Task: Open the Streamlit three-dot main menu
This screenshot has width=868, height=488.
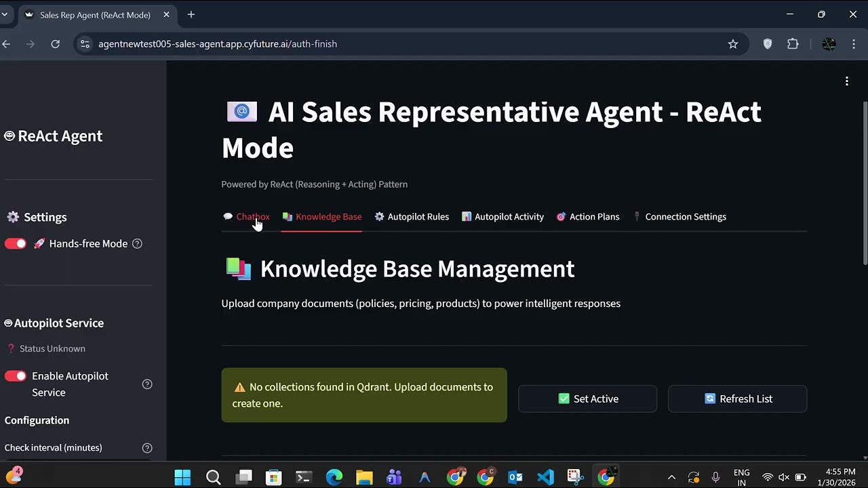Action: point(846,81)
